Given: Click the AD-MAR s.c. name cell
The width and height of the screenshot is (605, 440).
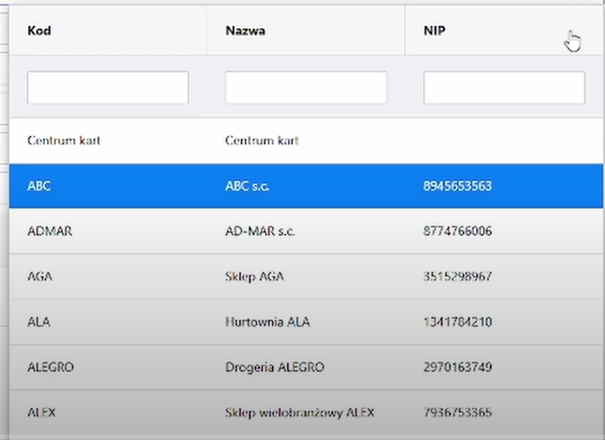Looking at the screenshot, I should [260, 231].
